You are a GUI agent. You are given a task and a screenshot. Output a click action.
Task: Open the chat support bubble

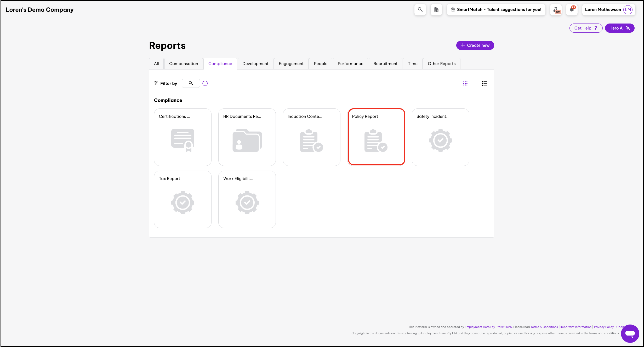pos(630,333)
